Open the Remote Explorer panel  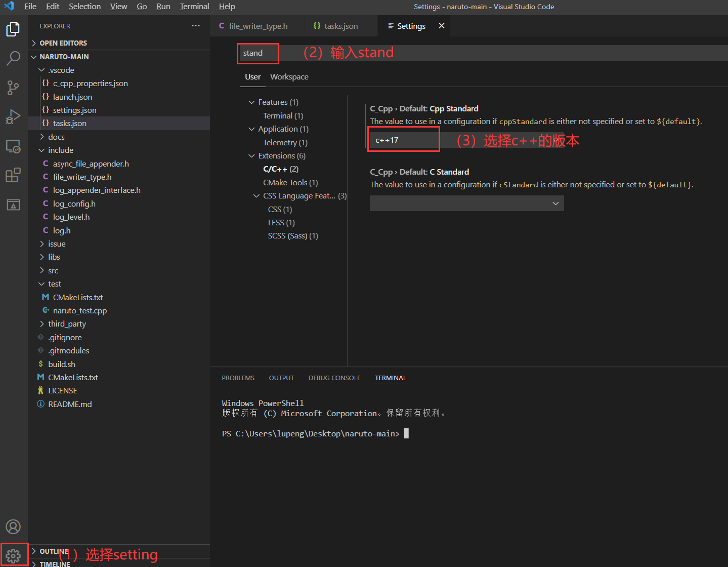(x=13, y=146)
